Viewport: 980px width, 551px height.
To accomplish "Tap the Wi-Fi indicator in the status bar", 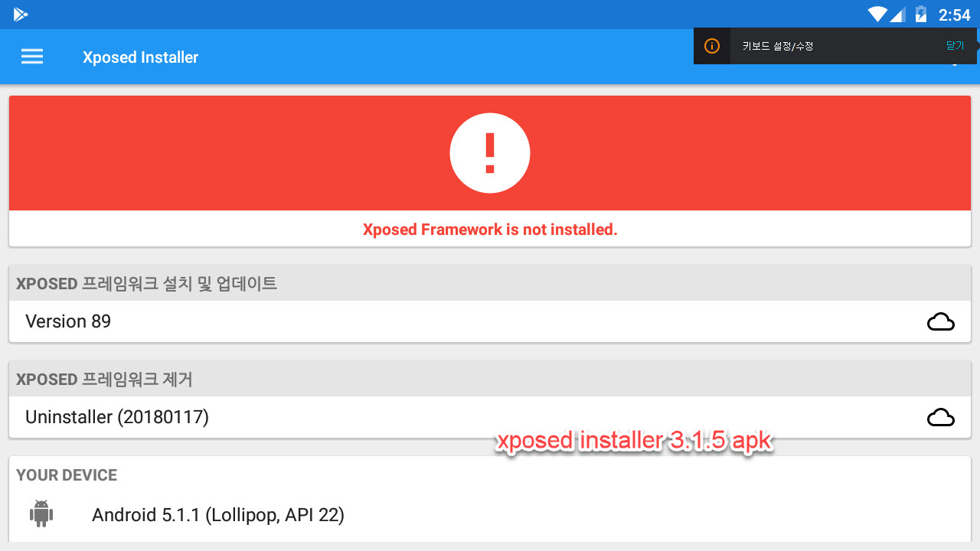I will [877, 14].
